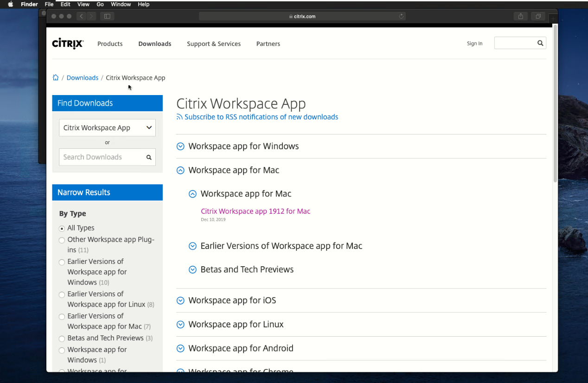Select Betas and Tech Previews radio button

(x=62, y=338)
